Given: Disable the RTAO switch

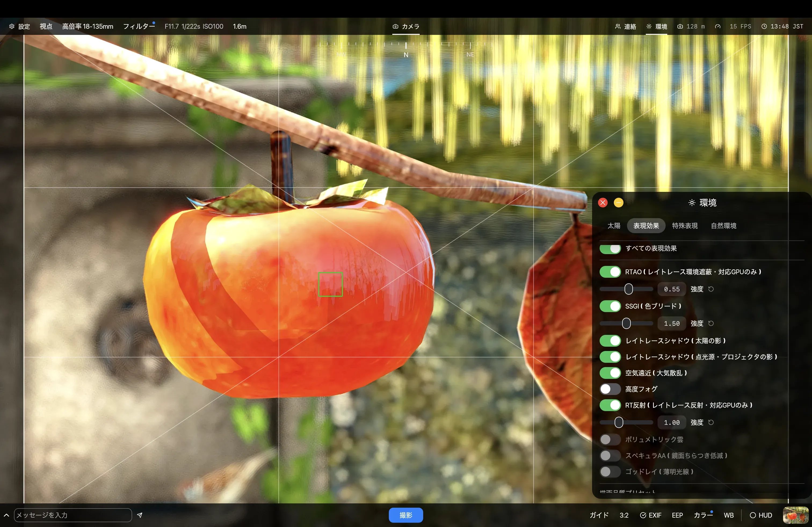Looking at the screenshot, I should (610, 272).
